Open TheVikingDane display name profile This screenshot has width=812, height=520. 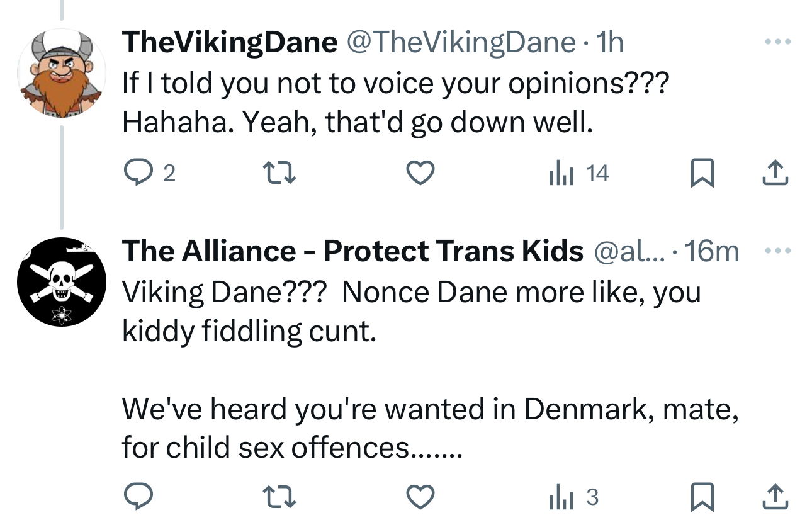tap(230, 43)
